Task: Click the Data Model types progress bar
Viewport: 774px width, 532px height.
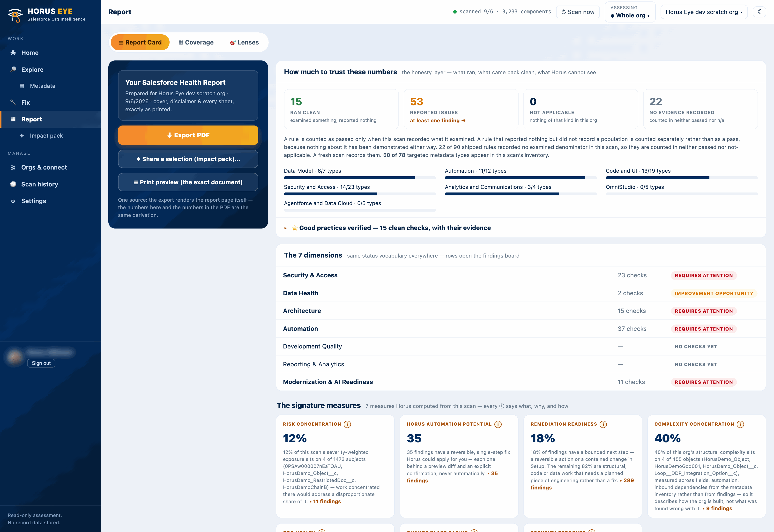Action: [360, 178]
